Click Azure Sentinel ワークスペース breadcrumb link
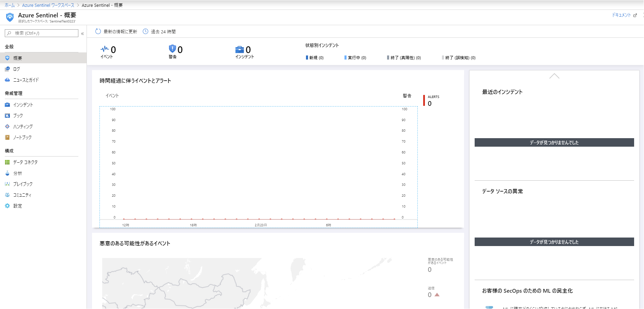Image resolution: width=644 pixels, height=309 pixels. pyautogui.click(x=48, y=5)
